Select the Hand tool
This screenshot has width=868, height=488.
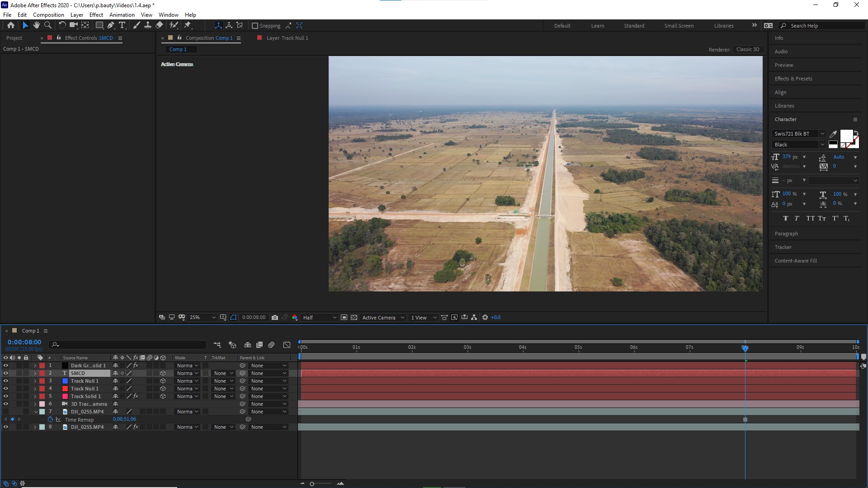tap(37, 25)
